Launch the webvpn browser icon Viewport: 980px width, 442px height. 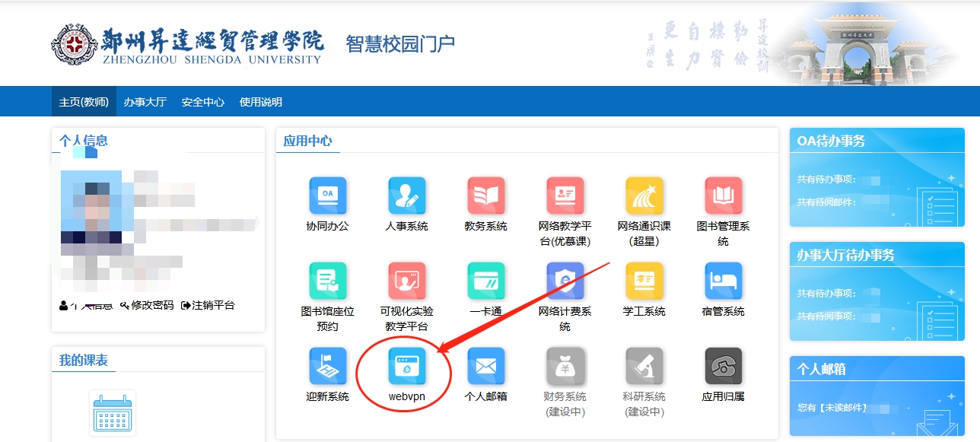click(x=406, y=367)
